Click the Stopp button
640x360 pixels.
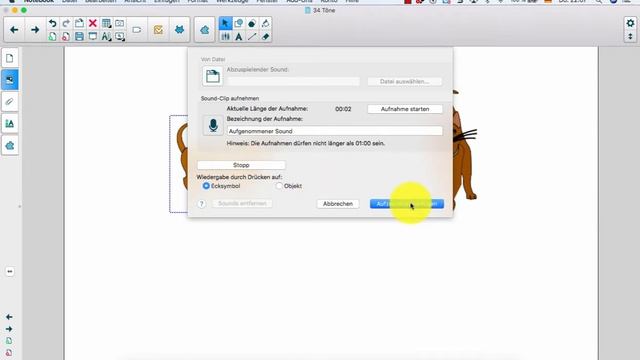(x=241, y=165)
